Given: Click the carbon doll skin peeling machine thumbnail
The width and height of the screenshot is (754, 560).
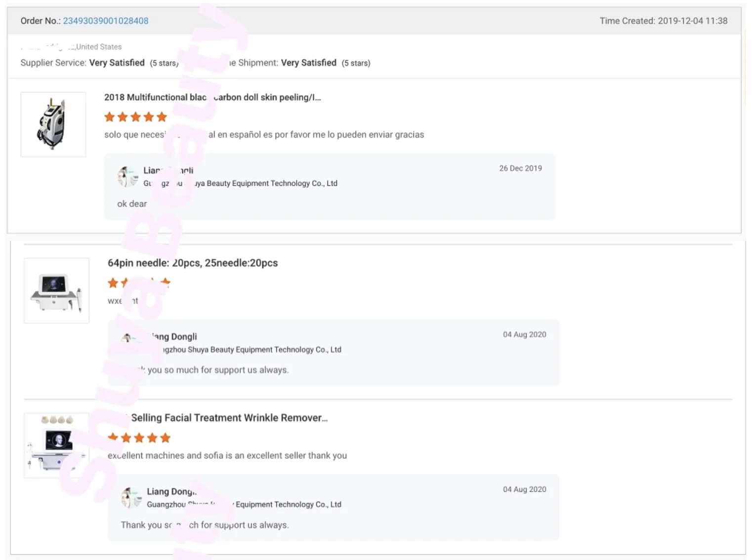Looking at the screenshot, I should 53,124.
